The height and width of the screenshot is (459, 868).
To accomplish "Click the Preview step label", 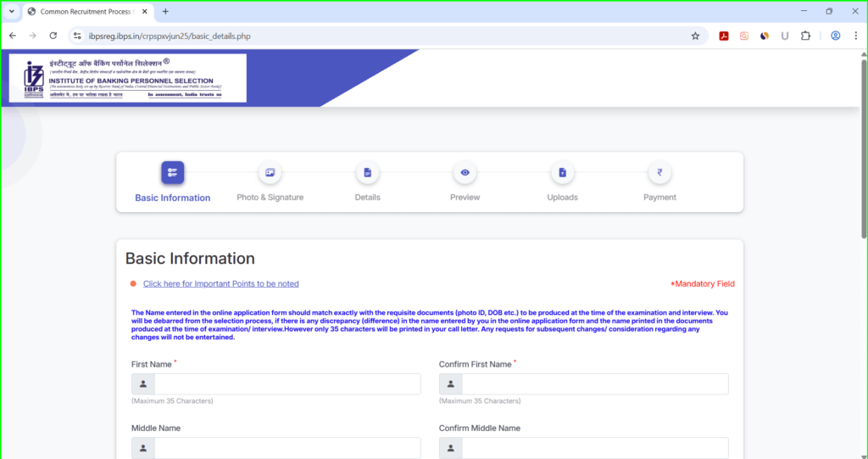I will click(x=465, y=198).
